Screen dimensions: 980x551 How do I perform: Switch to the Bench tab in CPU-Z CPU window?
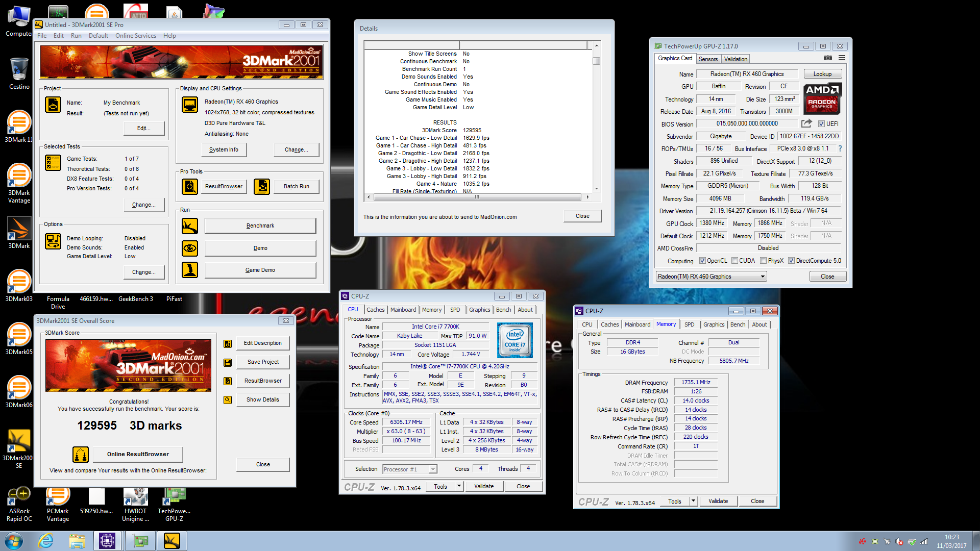coord(503,310)
